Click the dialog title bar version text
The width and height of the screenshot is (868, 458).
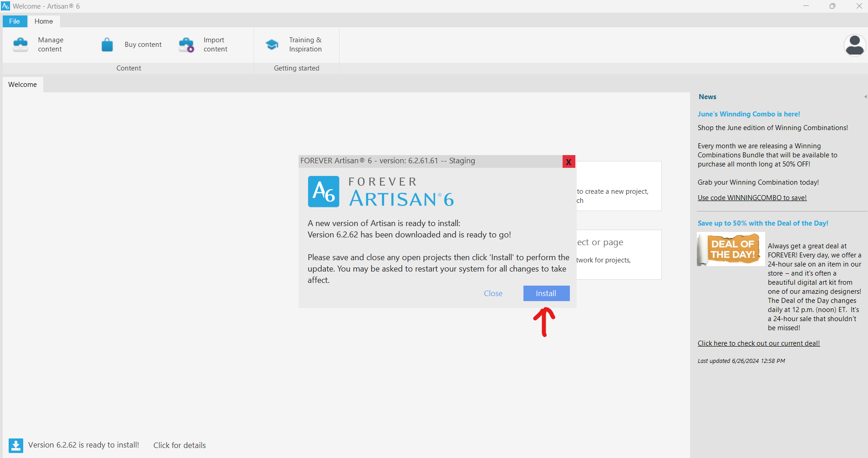388,161
